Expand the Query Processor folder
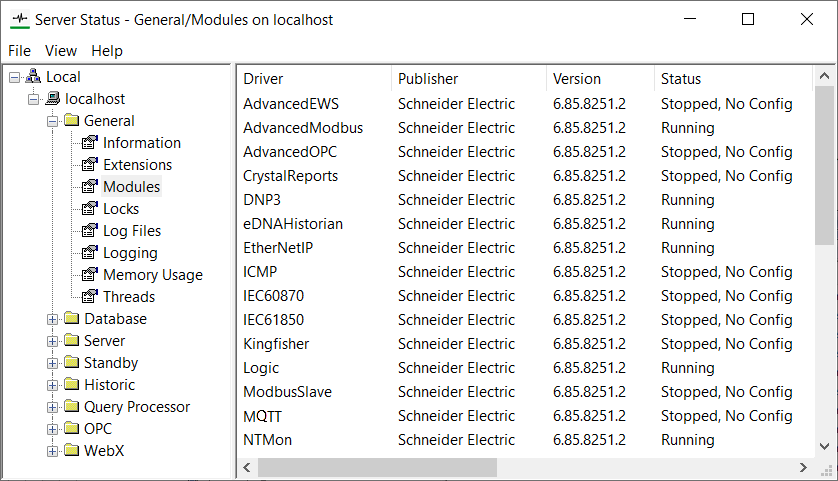 click(x=52, y=407)
